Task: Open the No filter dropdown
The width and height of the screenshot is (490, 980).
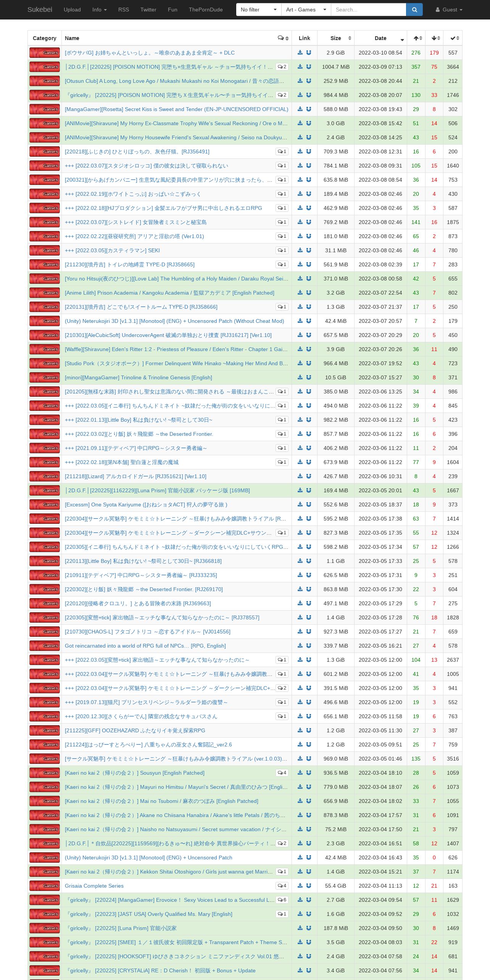Action: point(259,10)
